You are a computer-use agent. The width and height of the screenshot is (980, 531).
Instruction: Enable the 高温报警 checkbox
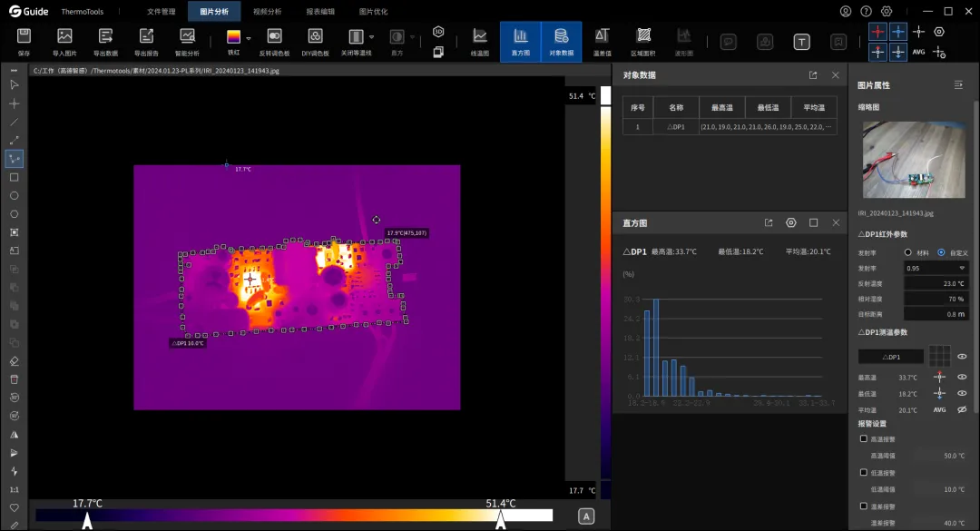[x=864, y=439]
